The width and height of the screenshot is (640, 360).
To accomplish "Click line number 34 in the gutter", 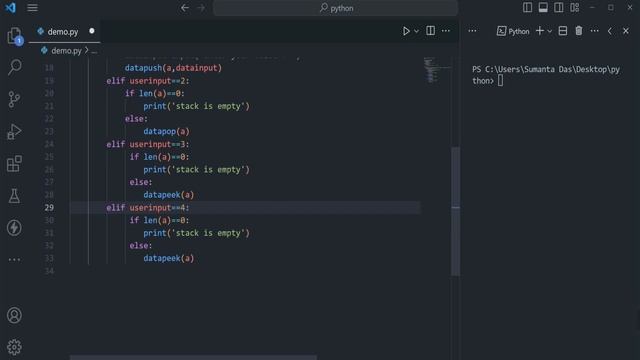I will 49,271.
